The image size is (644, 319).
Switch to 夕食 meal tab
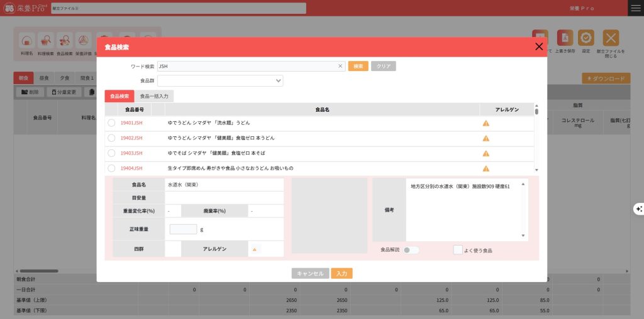click(x=65, y=78)
